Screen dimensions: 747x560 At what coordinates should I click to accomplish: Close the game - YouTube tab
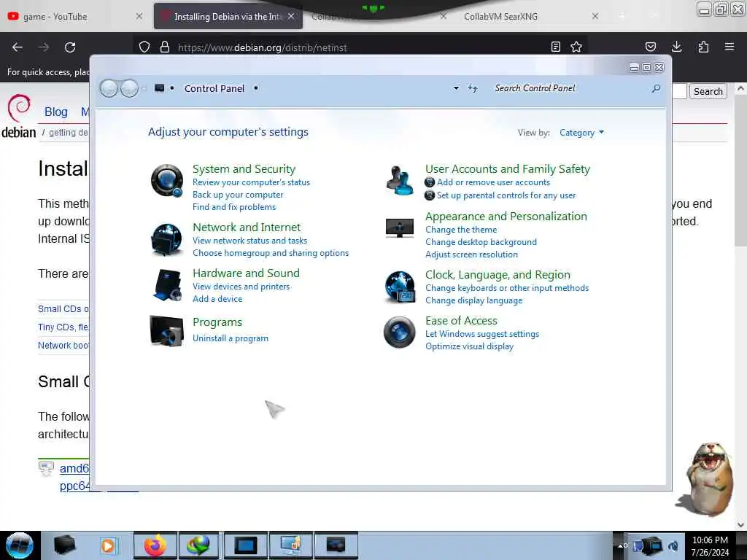[x=139, y=16]
